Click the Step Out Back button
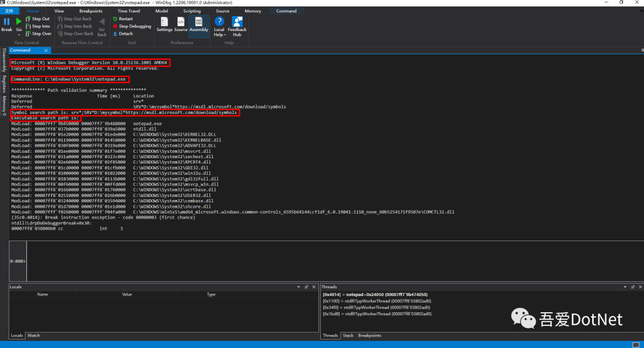The width and height of the screenshot is (644, 348). click(75, 19)
